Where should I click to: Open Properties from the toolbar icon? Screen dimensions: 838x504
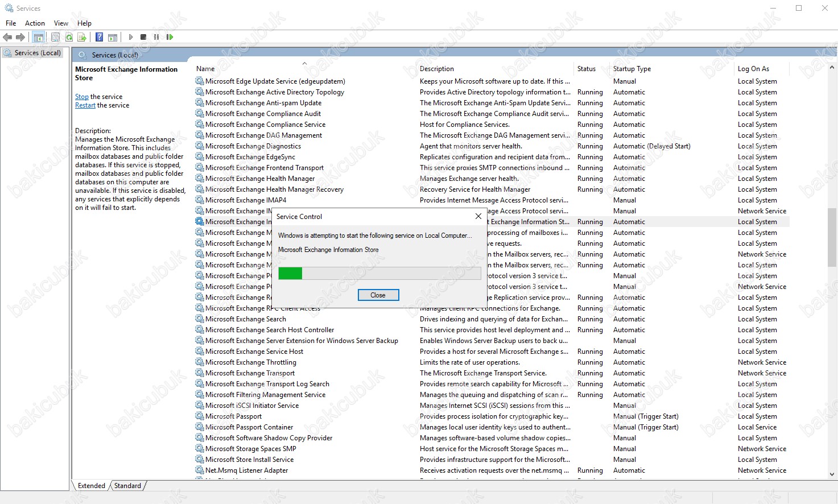(55, 37)
